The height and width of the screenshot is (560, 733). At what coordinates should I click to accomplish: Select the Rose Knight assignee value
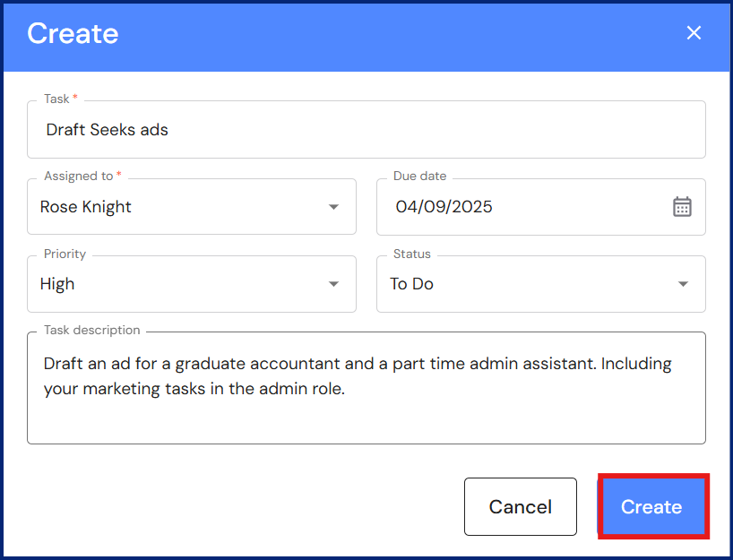(86, 207)
